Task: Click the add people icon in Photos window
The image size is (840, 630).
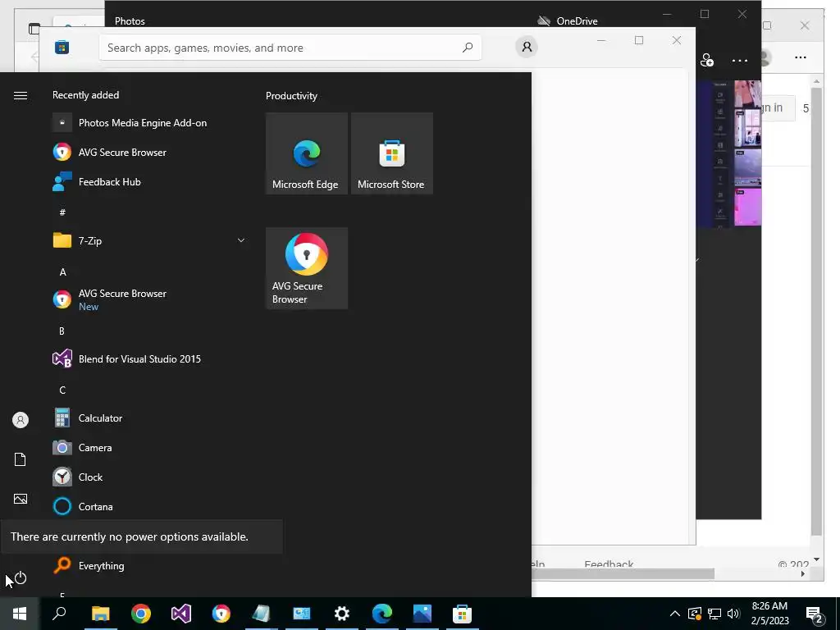Action: tap(706, 60)
